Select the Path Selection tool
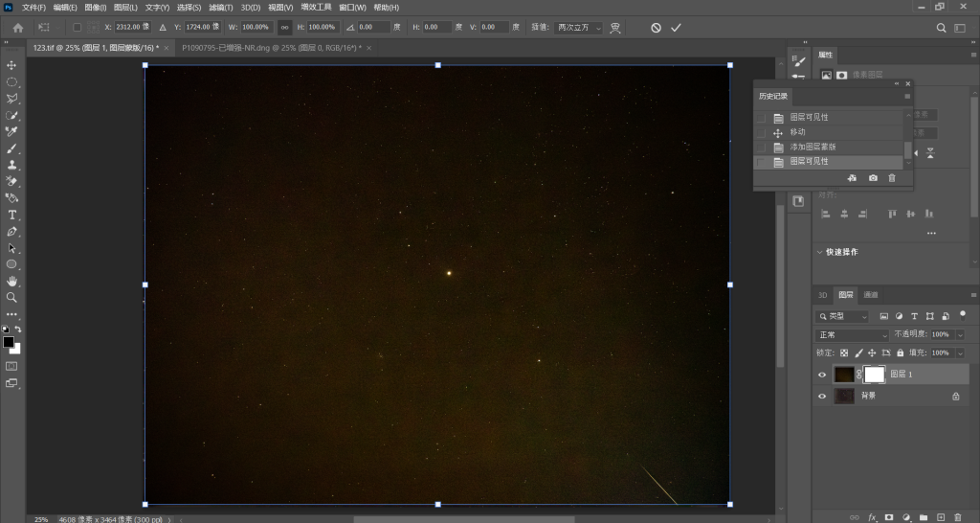The height and width of the screenshot is (523, 980). [11, 248]
